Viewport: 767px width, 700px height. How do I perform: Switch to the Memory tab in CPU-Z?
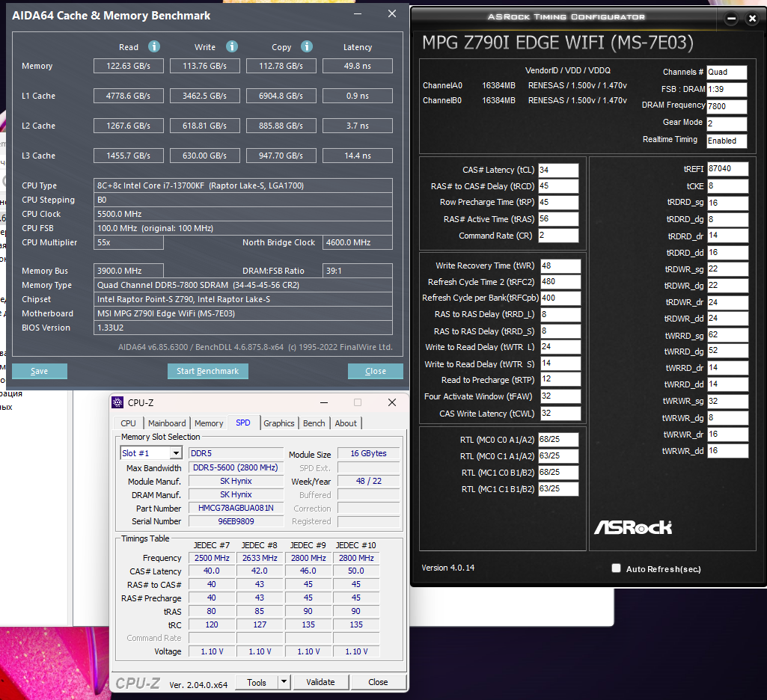(x=209, y=423)
